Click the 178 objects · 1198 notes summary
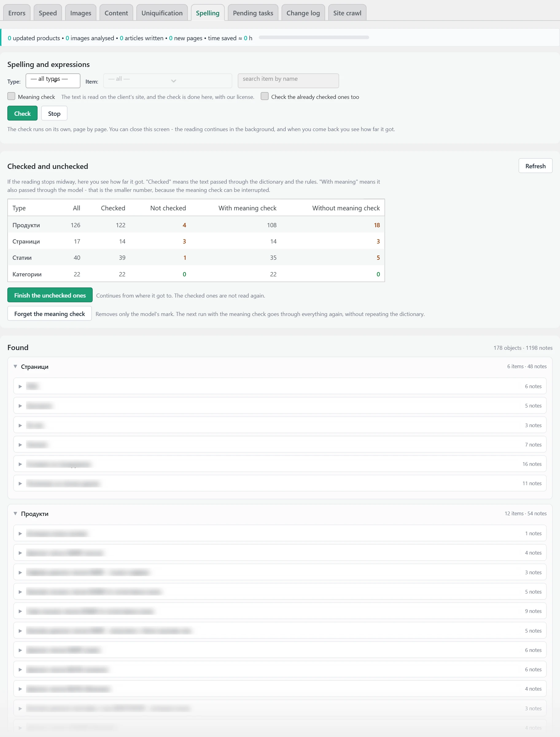Image resolution: width=560 pixels, height=737 pixels. [x=523, y=348]
